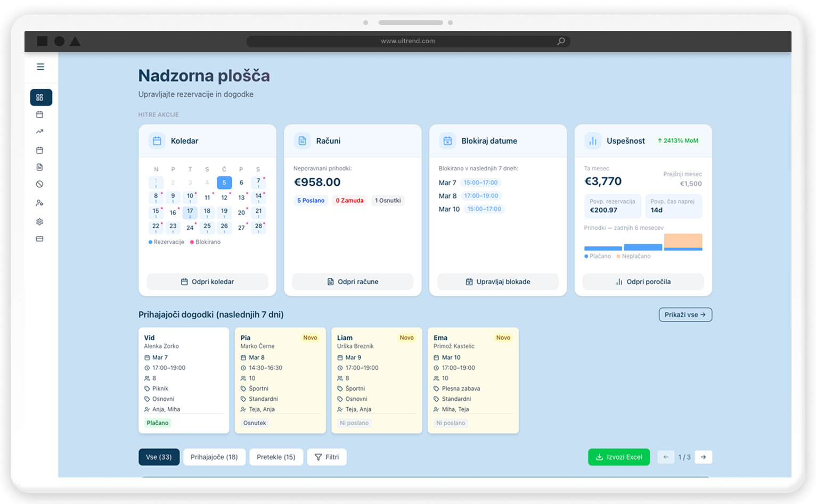The width and height of the screenshot is (816, 504).
Task: Switch to the Prihajajoče (18) tab
Action: coord(214,457)
